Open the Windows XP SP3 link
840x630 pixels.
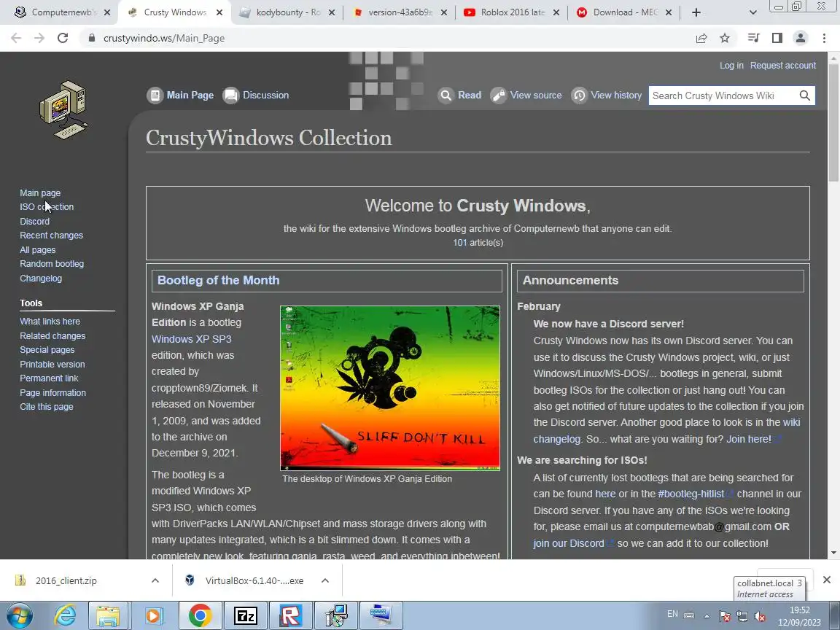point(191,339)
